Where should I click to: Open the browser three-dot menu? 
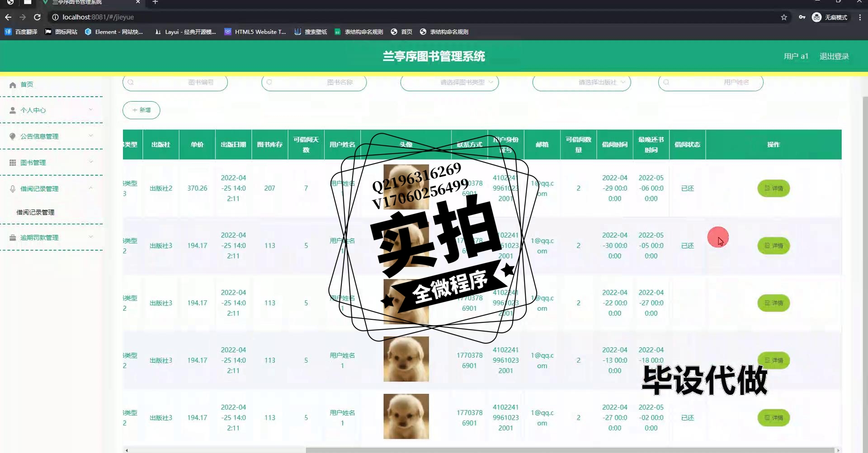[860, 17]
